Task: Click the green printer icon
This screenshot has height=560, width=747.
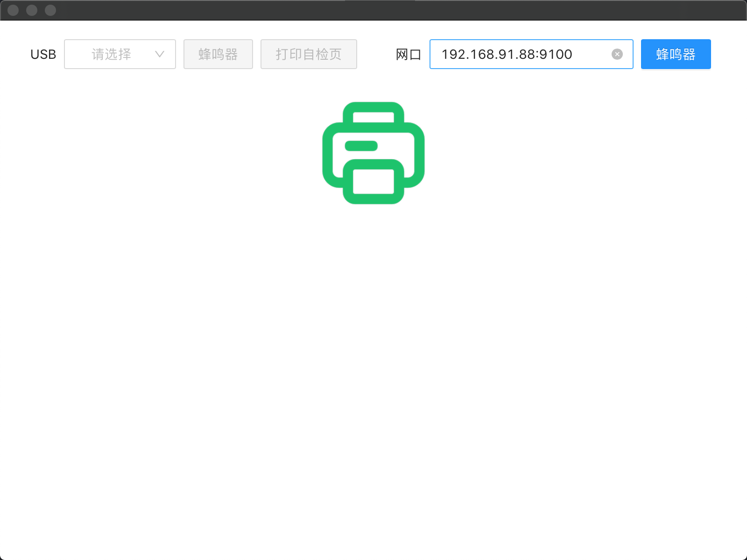Action: click(x=373, y=153)
